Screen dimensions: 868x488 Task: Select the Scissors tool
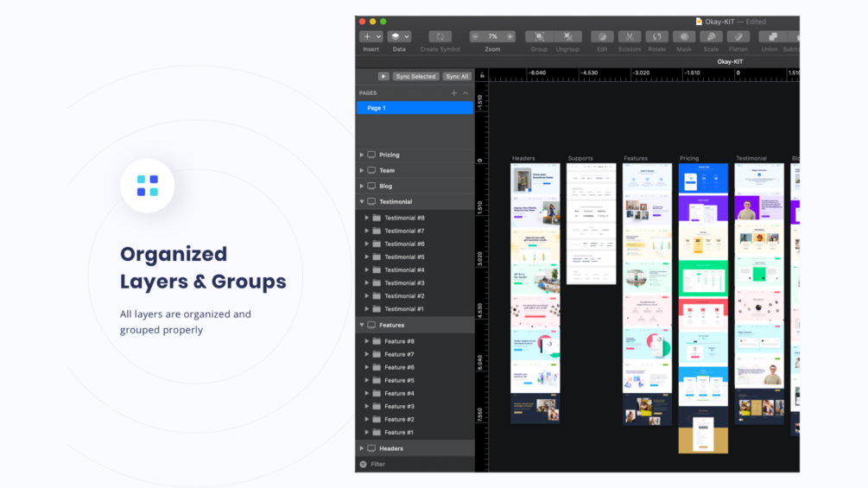point(630,36)
